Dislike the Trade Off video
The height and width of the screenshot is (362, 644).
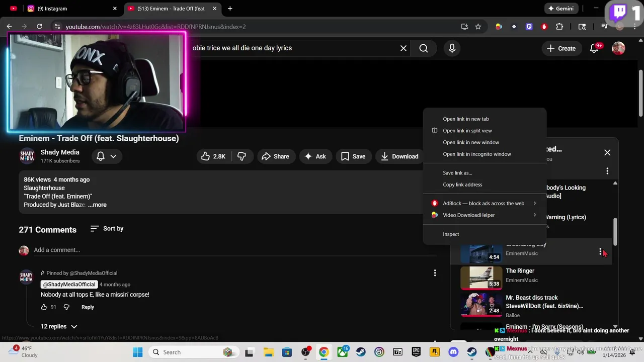[242, 156]
